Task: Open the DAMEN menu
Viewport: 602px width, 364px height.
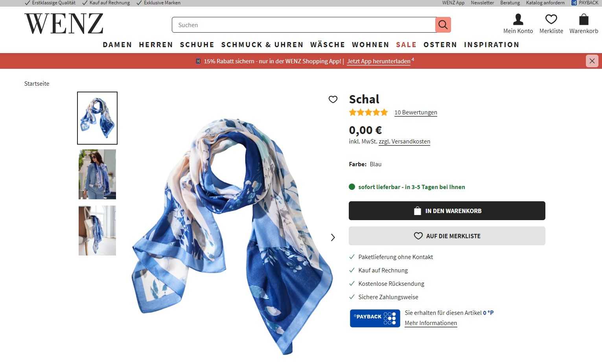Action: coord(117,45)
